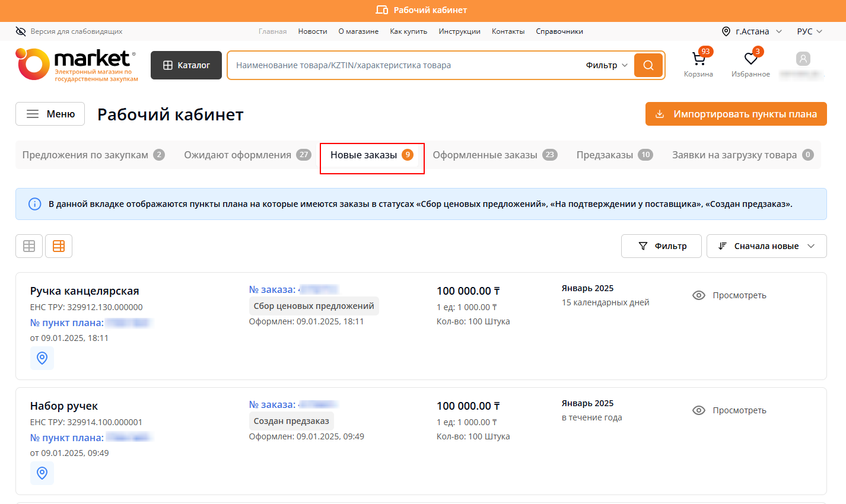Open favorites (Избранное) heart icon
This screenshot has width=846, height=504.
[x=750, y=60]
